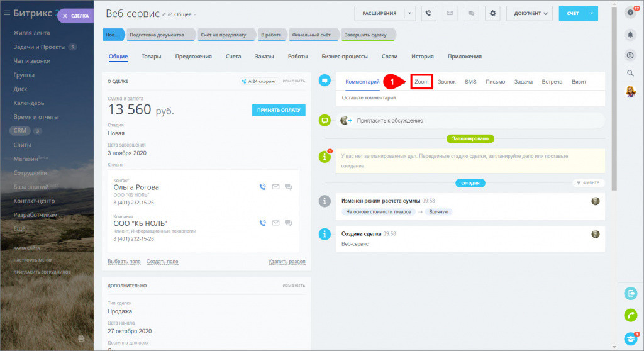
Task: Open deal settings with the gear icon
Action: point(492,13)
